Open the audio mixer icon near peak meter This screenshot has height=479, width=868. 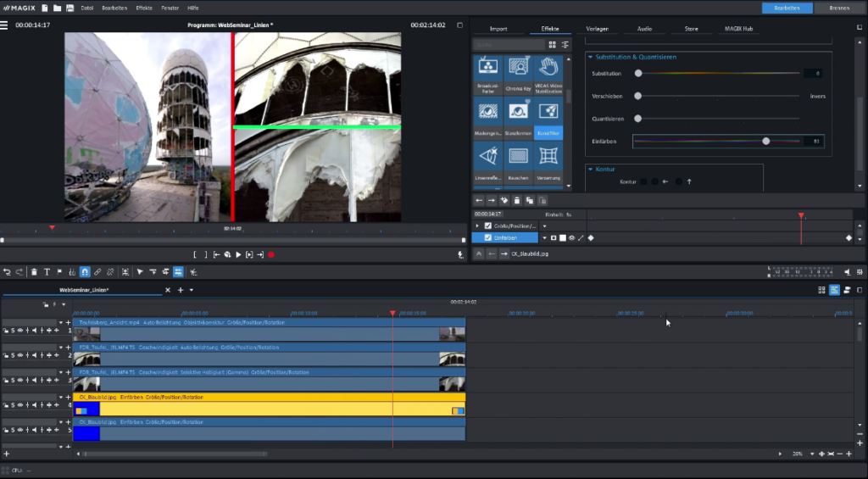(x=860, y=272)
